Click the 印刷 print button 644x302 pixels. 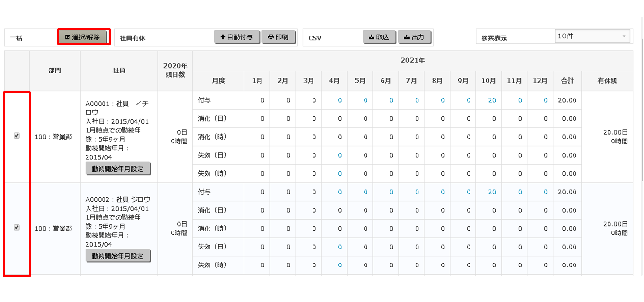coord(278,37)
